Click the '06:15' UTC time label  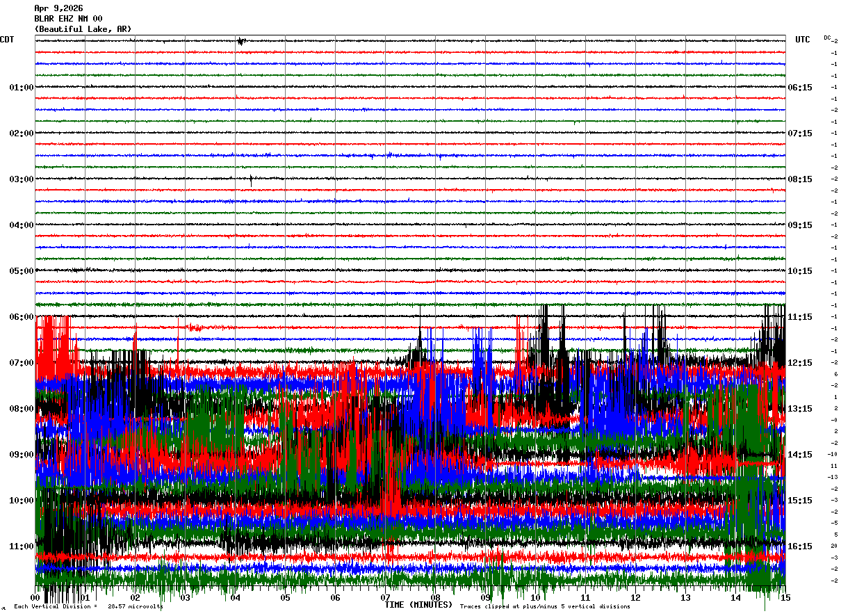(800, 88)
